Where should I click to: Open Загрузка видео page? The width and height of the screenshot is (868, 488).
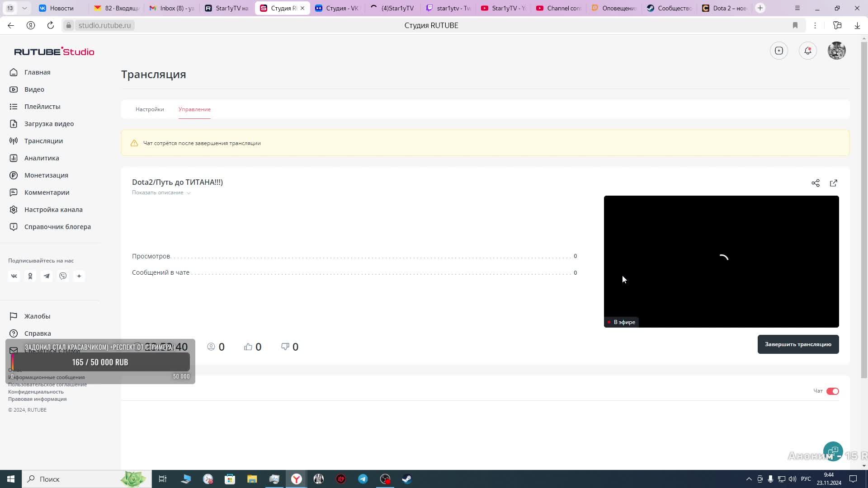[49, 124]
